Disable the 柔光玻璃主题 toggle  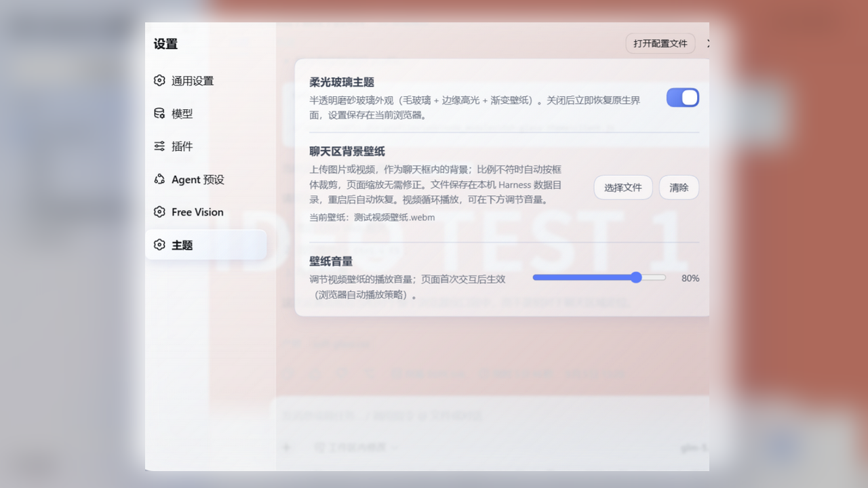click(x=683, y=98)
